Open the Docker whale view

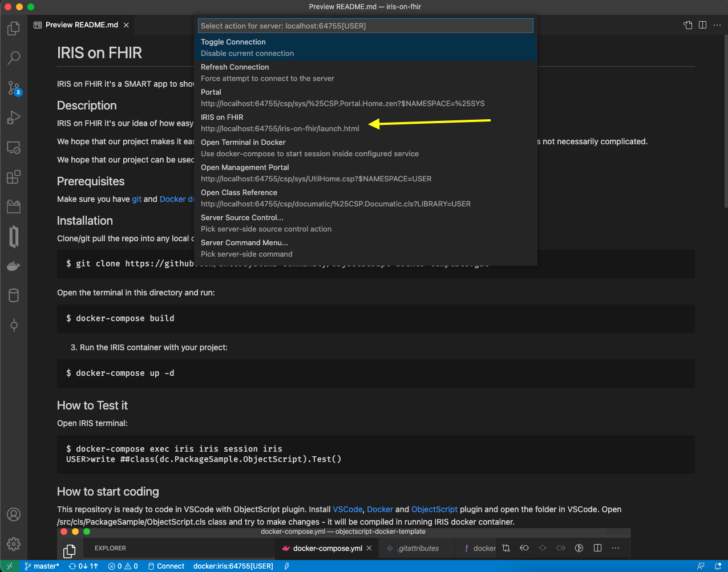14,266
